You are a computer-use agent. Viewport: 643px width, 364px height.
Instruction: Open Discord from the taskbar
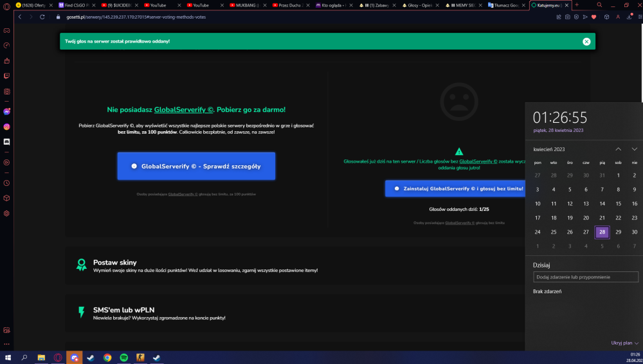74,358
